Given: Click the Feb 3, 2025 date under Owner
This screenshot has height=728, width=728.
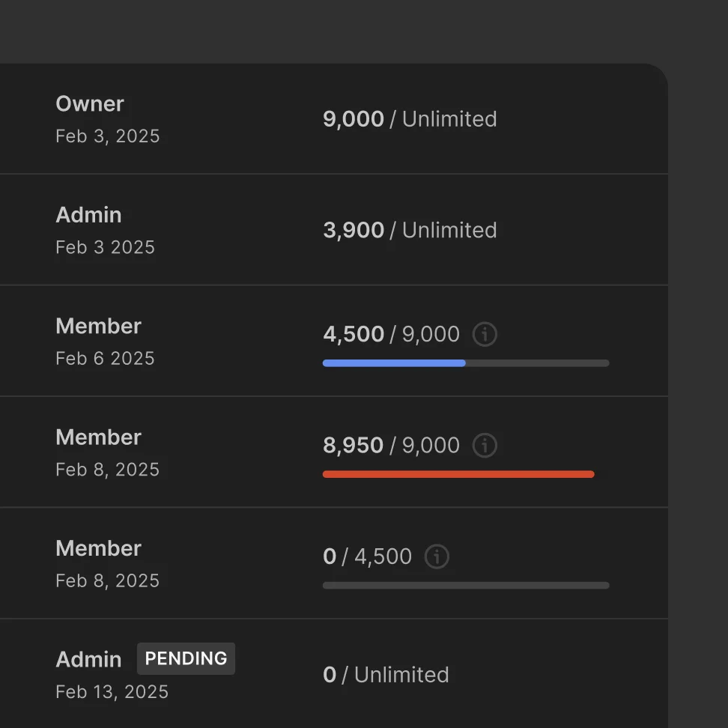Looking at the screenshot, I should pos(107,136).
